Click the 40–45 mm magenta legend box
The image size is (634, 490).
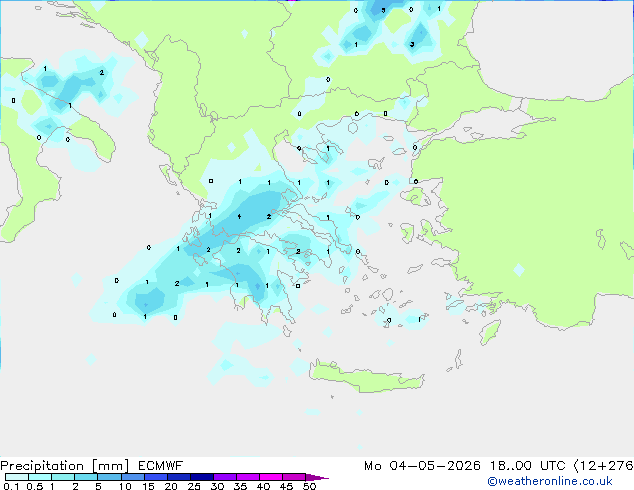pos(271,477)
